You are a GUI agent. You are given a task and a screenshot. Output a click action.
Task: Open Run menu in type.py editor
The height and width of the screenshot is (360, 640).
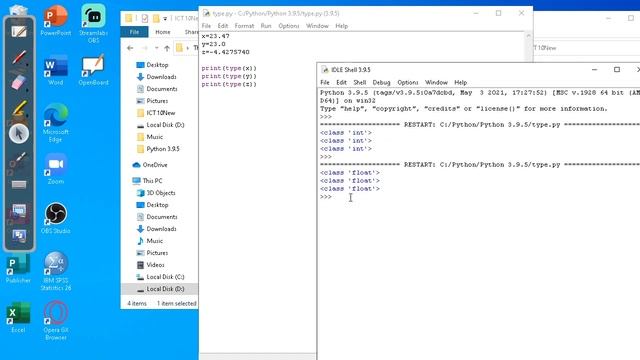click(x=266, y=26)
